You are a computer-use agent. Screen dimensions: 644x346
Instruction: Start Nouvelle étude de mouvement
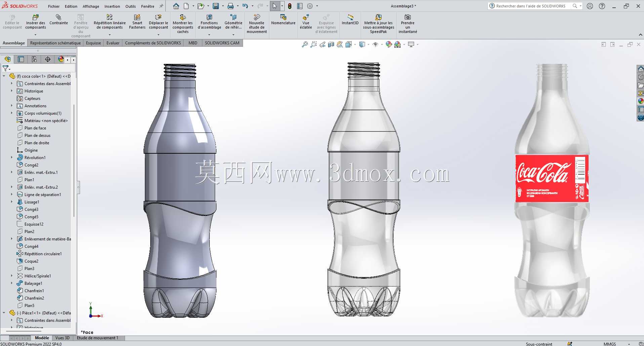coord(257,24)
